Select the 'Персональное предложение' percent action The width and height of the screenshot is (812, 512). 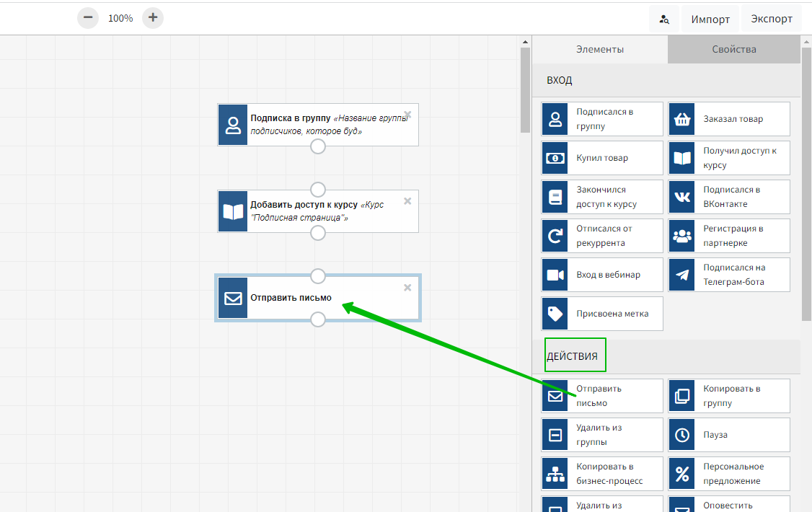pos(729,474)
